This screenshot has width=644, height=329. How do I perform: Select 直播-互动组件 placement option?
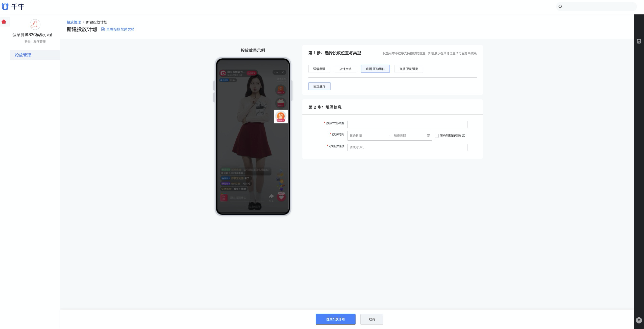[x=375, y=69]
